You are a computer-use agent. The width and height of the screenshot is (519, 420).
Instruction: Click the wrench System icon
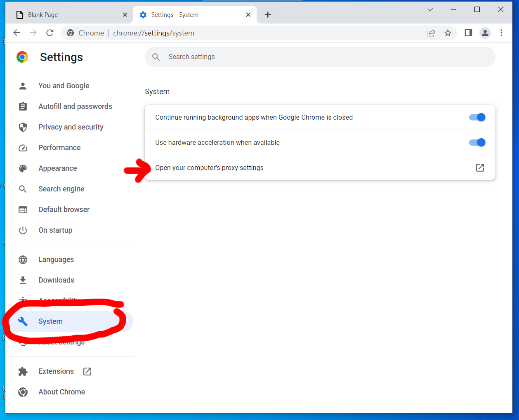(23, 321)
